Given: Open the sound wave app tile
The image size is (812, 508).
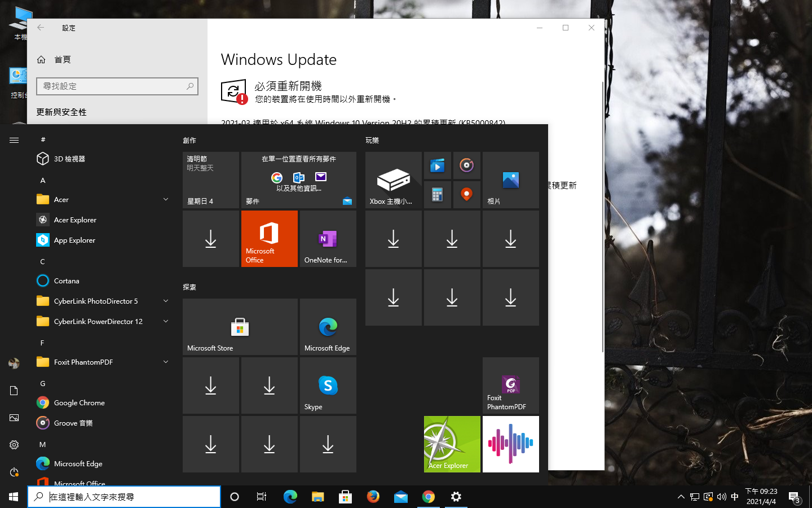Looking at the screenshot, I should tap(511, 444).
